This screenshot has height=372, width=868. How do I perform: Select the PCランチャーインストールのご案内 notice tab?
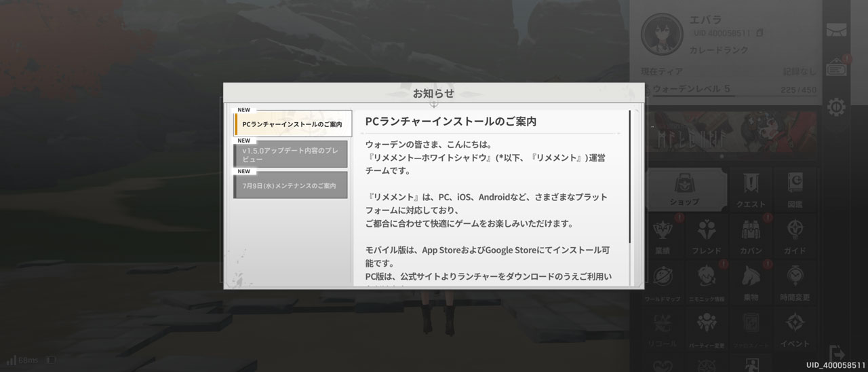pos(292,124)
